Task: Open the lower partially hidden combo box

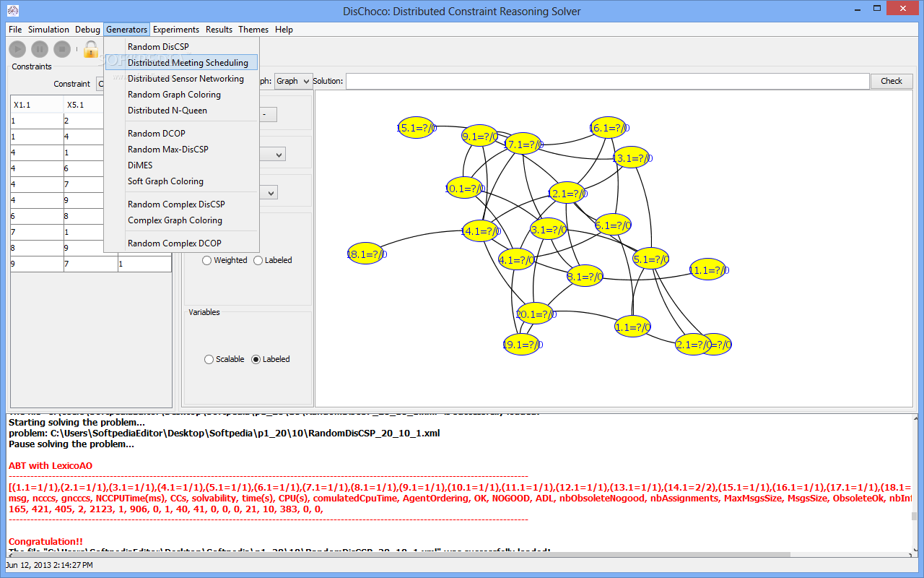Action: point(268,193)
